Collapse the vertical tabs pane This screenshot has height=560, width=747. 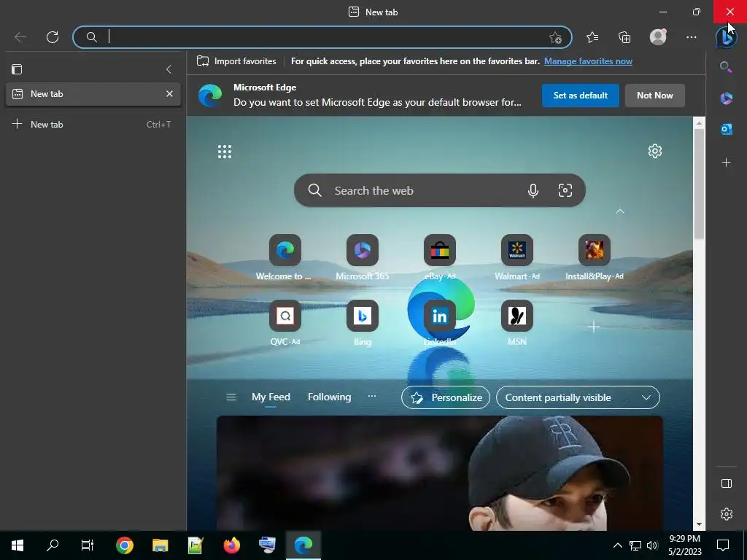pos(169,69)
